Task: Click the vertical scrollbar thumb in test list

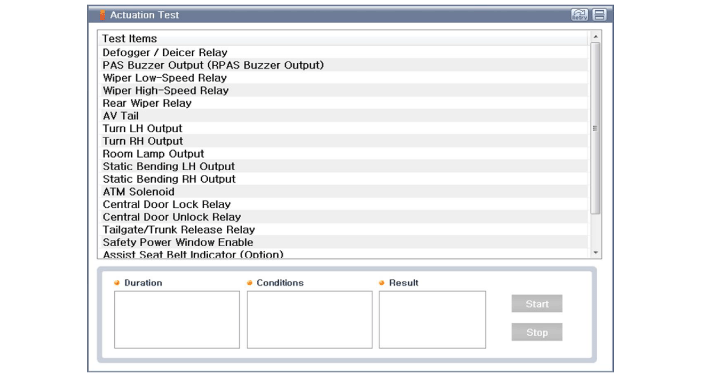Action: click(x=595, y=128)
